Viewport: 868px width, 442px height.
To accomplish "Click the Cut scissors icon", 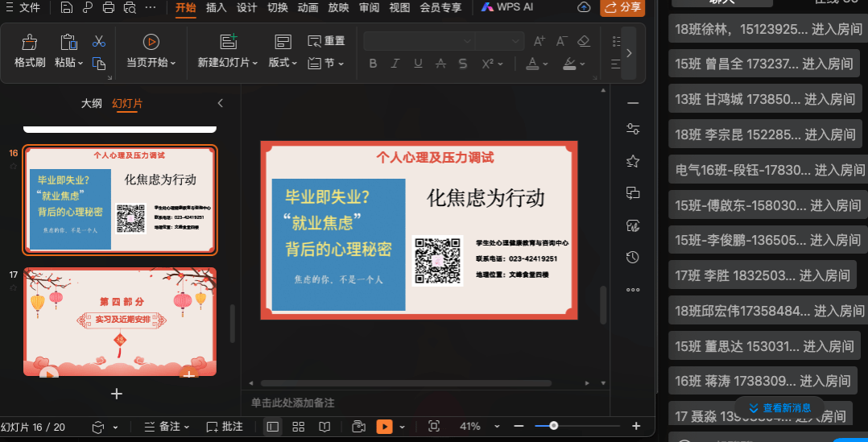I will tap(99, 41).
